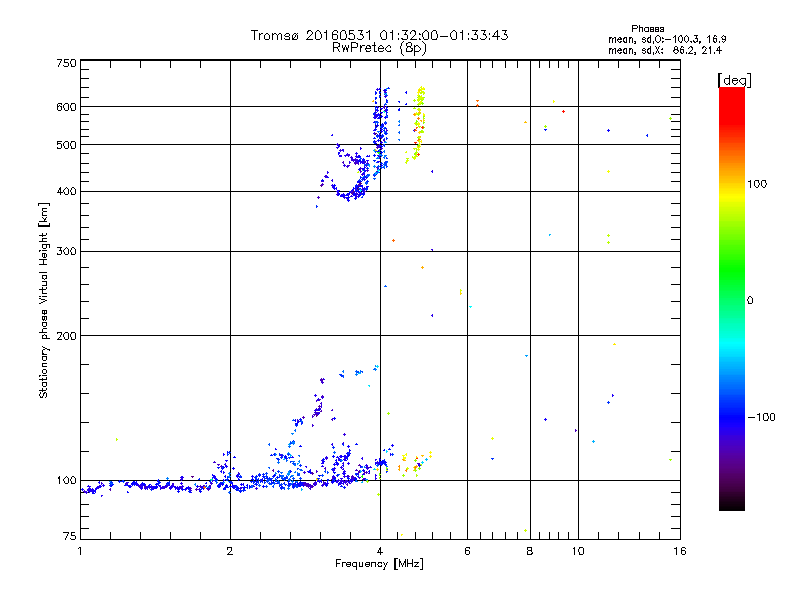Click the y-axis tick label '200'
The height and width of the screenshot is (600, 800).
(66, 336)
